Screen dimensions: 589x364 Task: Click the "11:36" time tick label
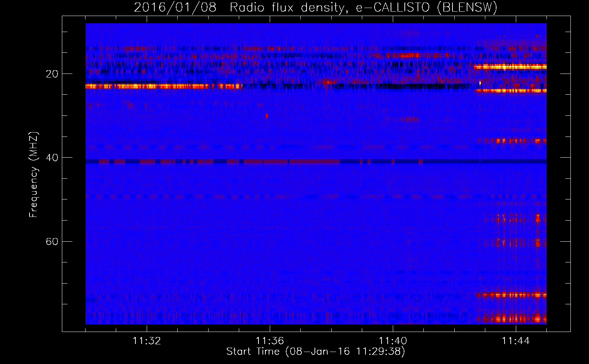pos(270,341)
